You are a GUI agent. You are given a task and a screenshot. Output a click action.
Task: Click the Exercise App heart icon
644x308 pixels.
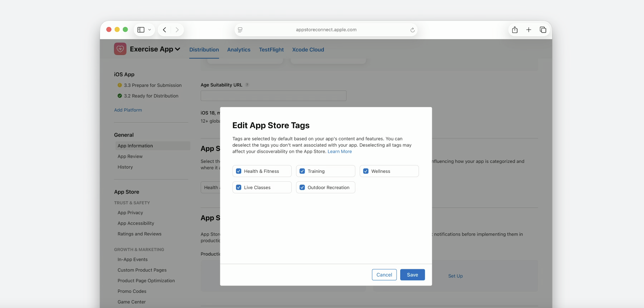click(x=120, y=49)
